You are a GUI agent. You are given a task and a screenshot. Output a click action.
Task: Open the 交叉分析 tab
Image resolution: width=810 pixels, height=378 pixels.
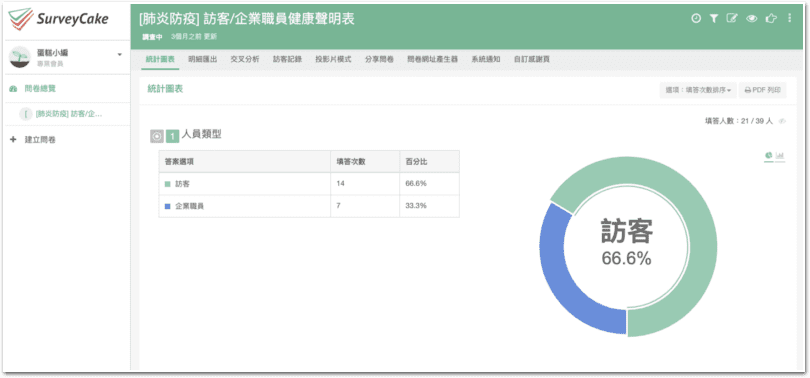point(245,59)
